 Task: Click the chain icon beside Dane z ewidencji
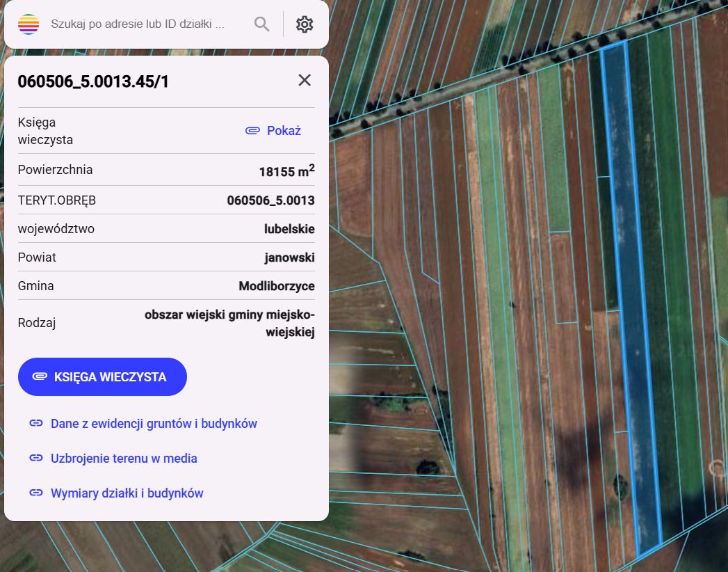point(35,424)
